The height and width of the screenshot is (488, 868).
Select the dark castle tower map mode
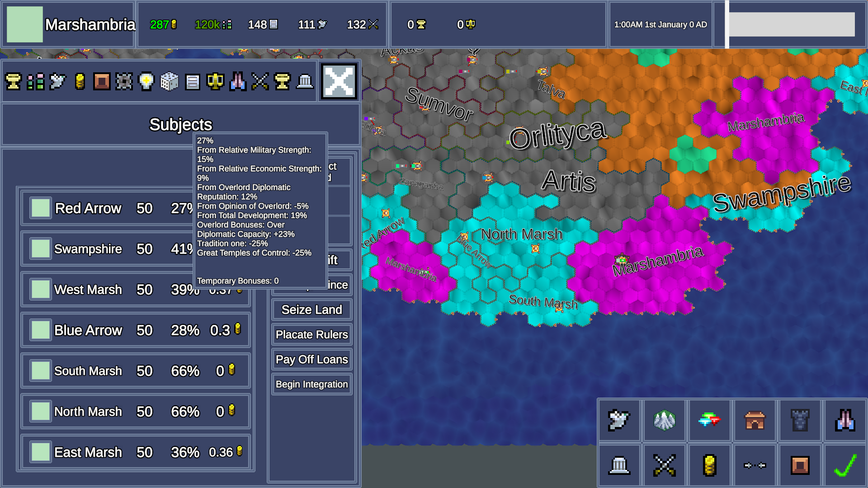coord(799,420)
